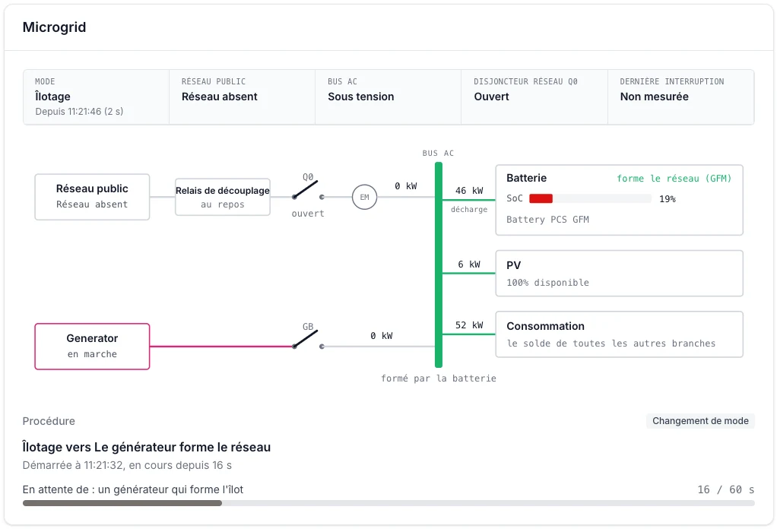Click the Procédure section heading

pos(49,421)
